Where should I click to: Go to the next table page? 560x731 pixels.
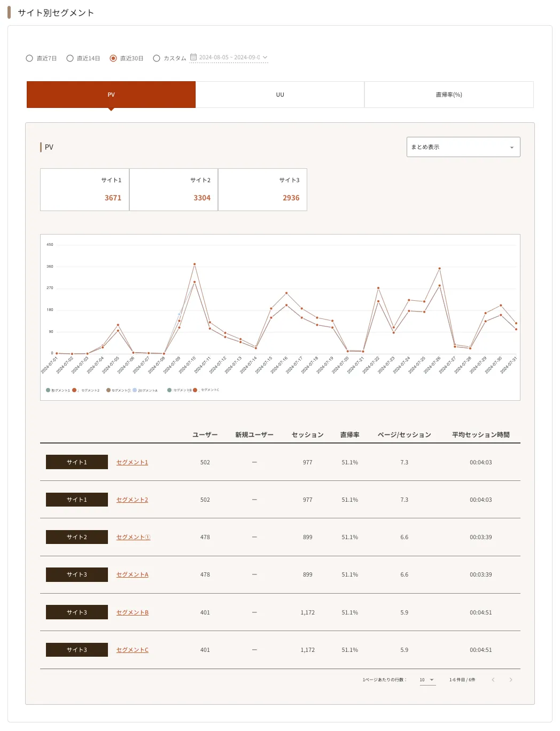pos(511,680)
